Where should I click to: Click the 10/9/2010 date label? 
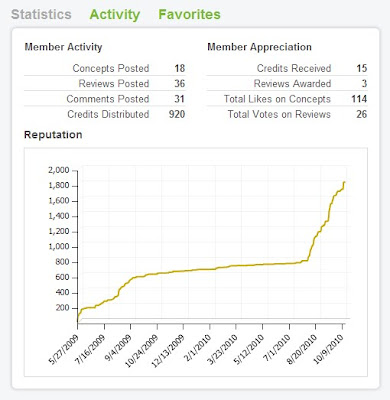[x=329, y=350]
